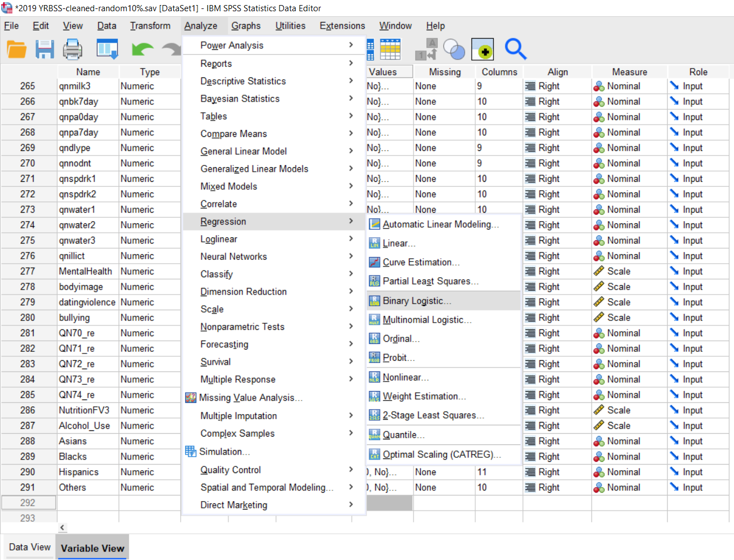Viewport: 734px width, 560px height.
Task: Click the Weight Estimation icon
Action: click(x=374, y=396)
